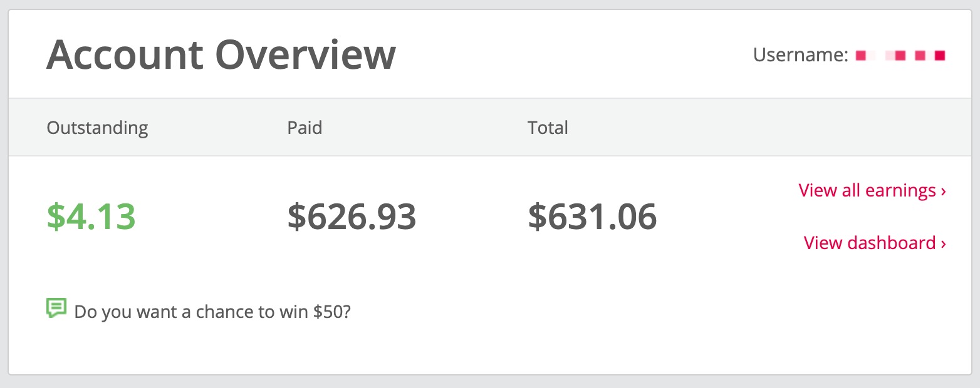Select the Total column header

click(548, 127)
